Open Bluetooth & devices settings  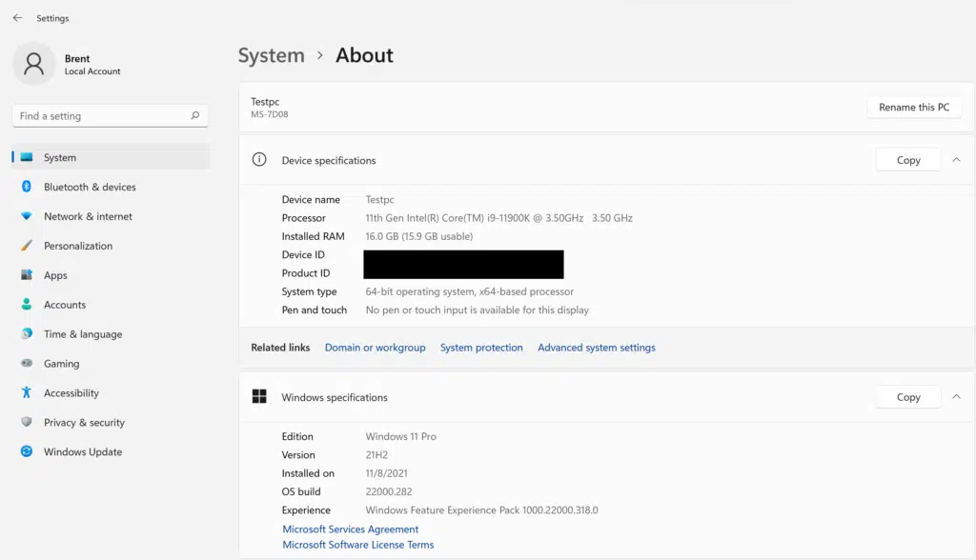pyautogui.click(x=111, y=187)
